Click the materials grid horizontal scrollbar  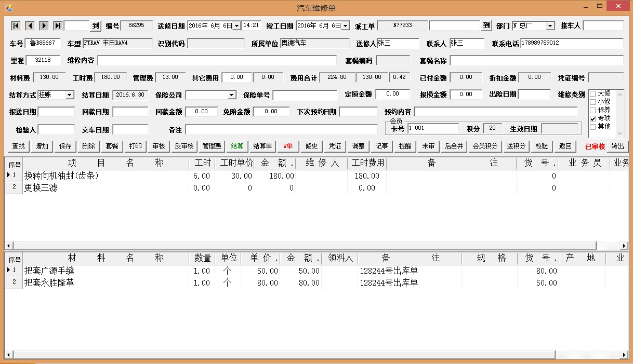tap(312, 355)
